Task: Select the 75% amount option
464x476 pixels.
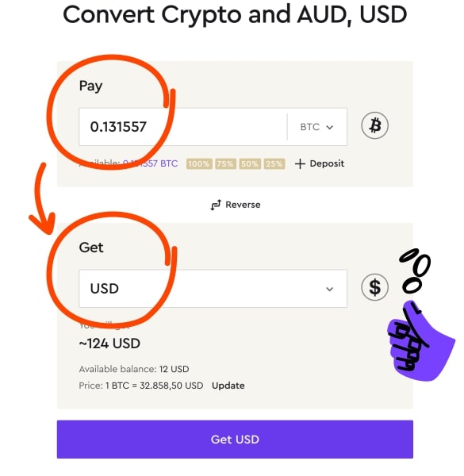Action: click(225, 164)
